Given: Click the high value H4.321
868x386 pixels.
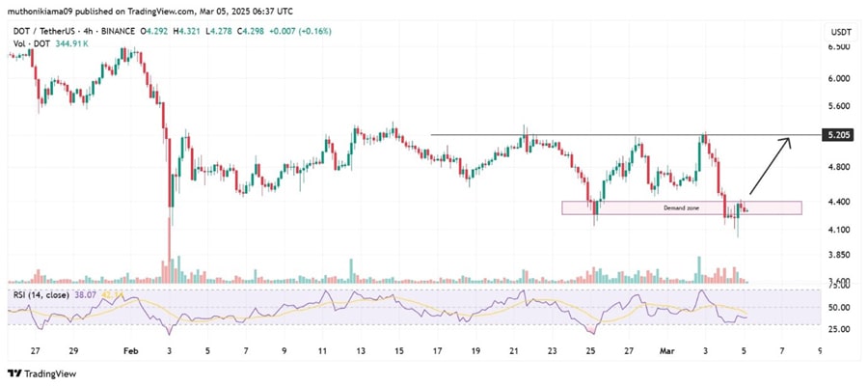Looking at the screenshot, I should [x=188, y=32].
